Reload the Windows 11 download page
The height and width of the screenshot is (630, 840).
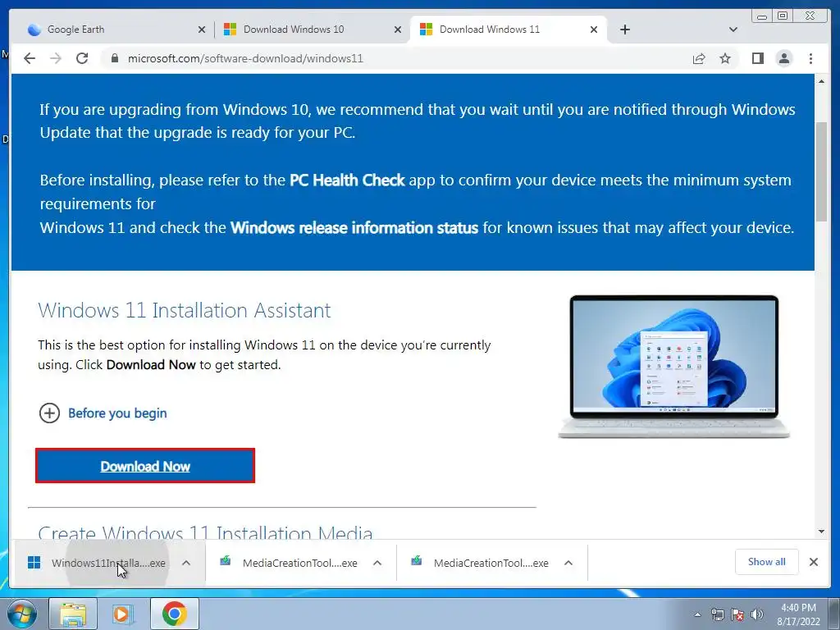(x=82, y=58)
